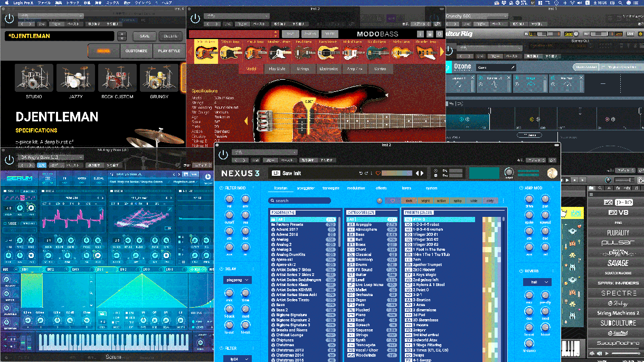This screenshot has height=362, width=644.
Task: Click the Serum logo icon
Action: (20, 179)
